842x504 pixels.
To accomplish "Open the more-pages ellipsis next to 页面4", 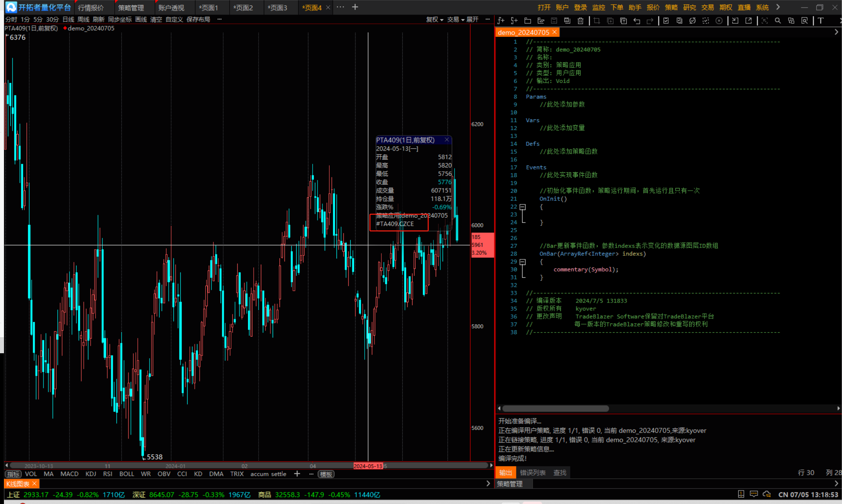I will 340,7.
